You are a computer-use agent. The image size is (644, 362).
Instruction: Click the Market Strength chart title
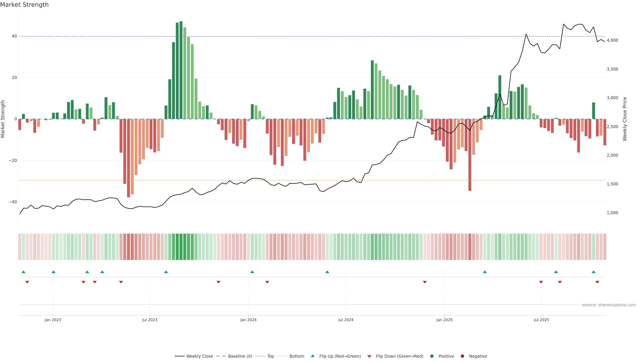point(24,5)
